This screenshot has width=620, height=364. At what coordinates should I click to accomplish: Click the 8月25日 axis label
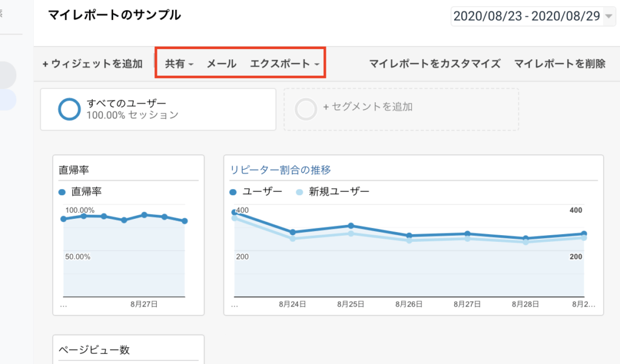point(351,304)
